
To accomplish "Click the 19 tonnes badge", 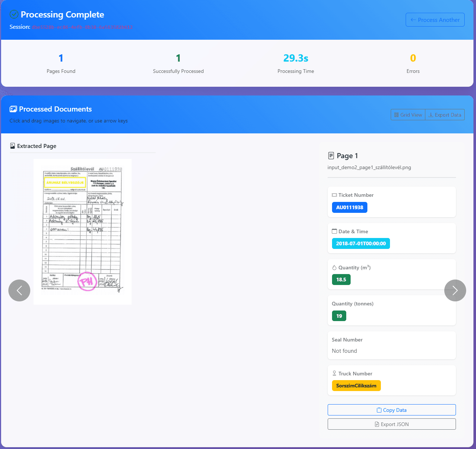I will click(x=339, y=316).
